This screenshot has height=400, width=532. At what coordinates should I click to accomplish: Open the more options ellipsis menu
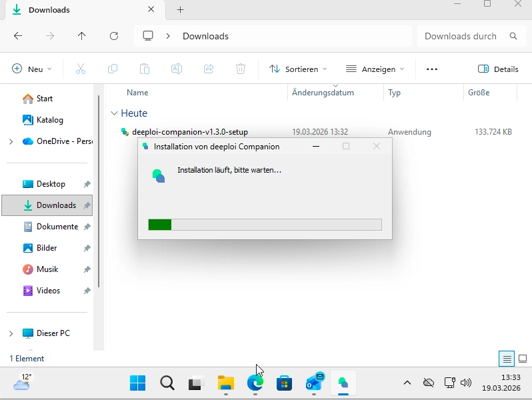(x=432, y=69)
